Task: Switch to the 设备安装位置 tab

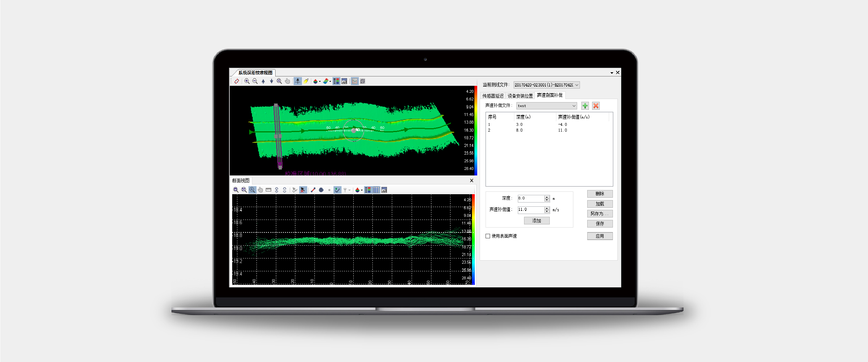Action: click(520, 96)
